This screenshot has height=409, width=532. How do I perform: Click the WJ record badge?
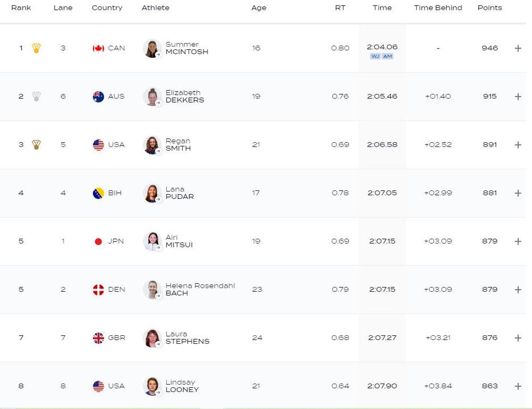coord(375,57)
